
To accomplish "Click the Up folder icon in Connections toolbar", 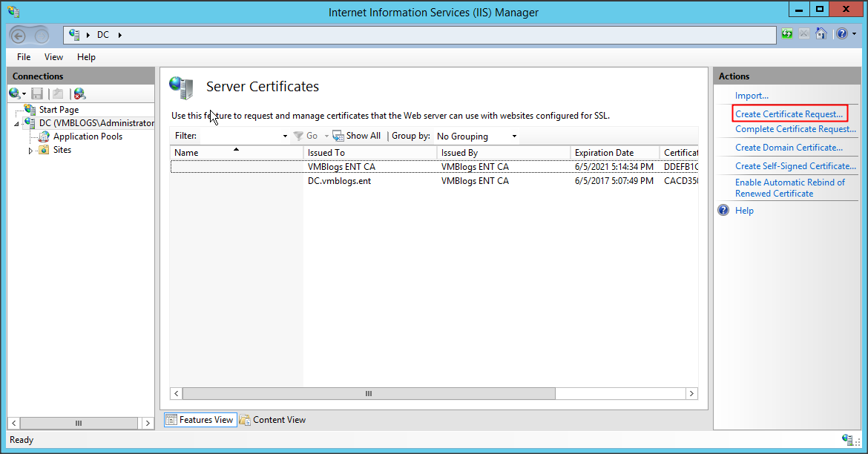I will (58, 93).
